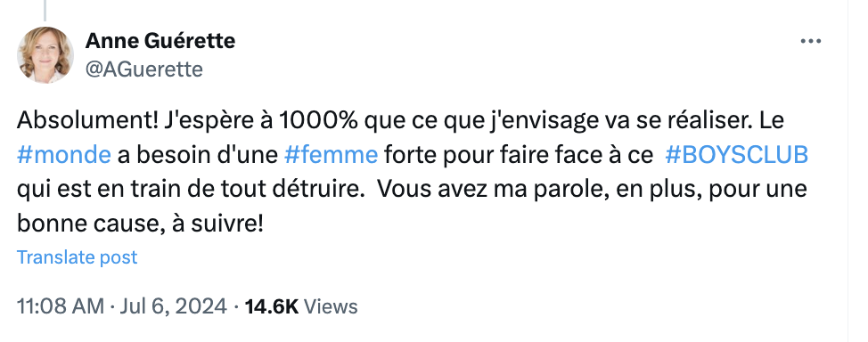Click the @AGuerette handle
The image size is (868, 342).
click(144, 69)
